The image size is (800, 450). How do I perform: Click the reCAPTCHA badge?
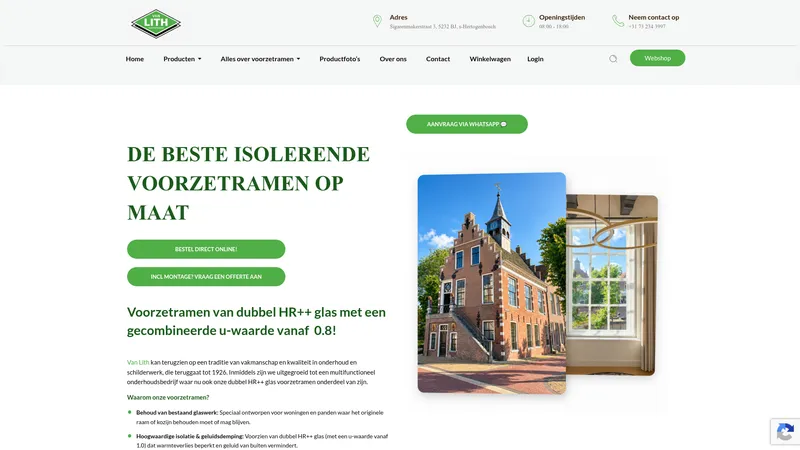click(x=785, y=432)
